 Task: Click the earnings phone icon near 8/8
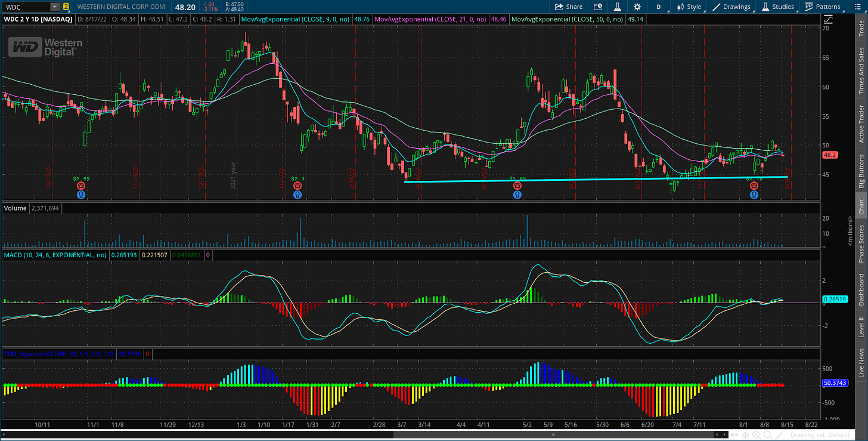(x=754, y=186)
